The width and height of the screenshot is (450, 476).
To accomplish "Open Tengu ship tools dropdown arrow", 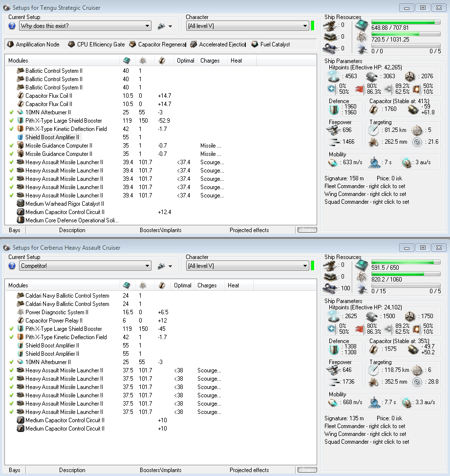I will 170,26.
